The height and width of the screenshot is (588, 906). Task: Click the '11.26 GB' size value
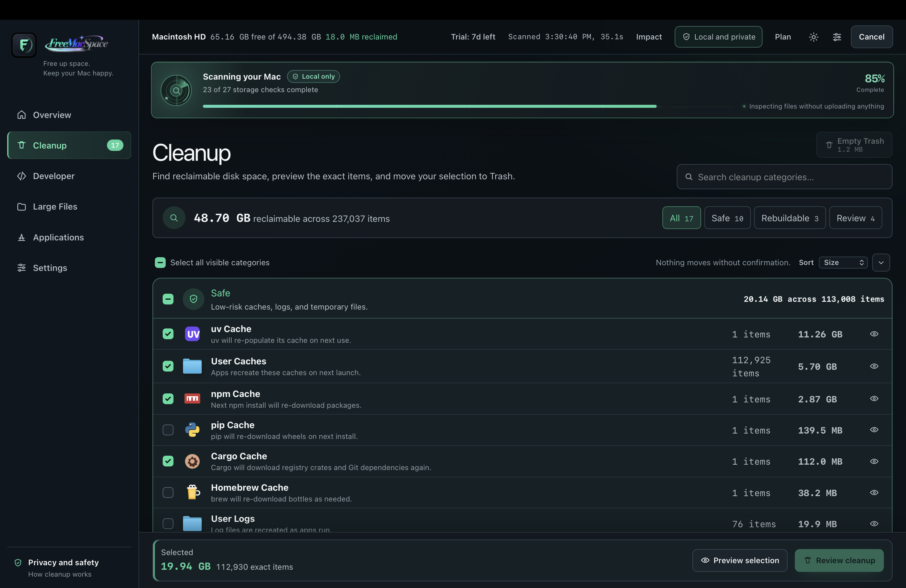click(820, 334)
